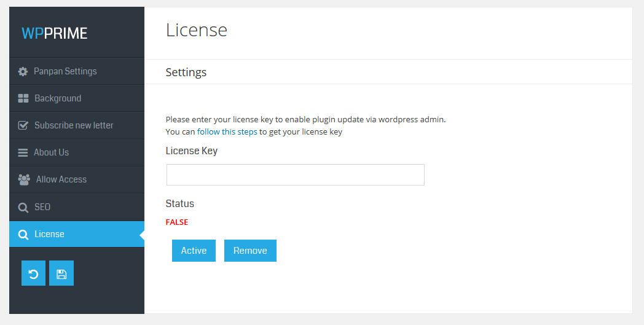Screen dimensions: 644x325
Task: Click the red FALSE status text
Action: 177,222
